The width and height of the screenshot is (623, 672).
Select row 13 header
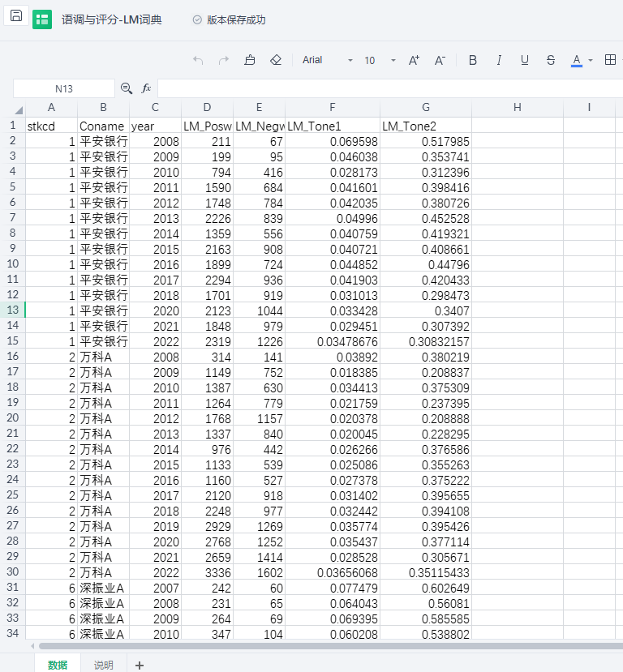click(x=13, y=310)
